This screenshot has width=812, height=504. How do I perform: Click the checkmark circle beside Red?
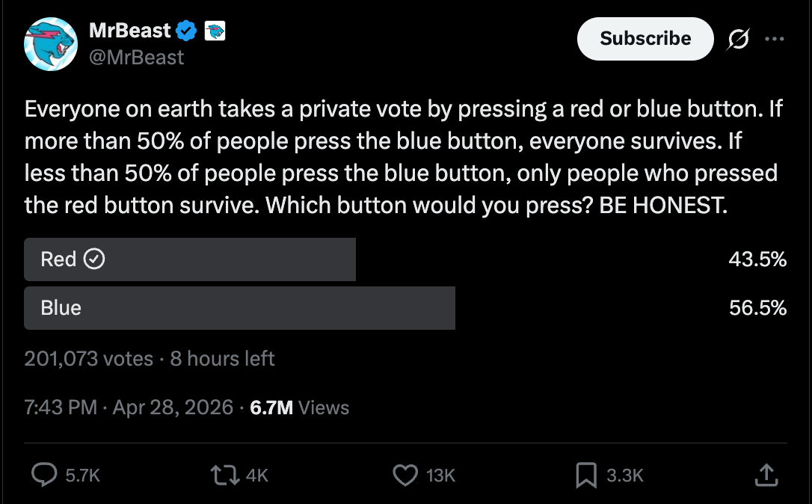(x=94, y=259)
